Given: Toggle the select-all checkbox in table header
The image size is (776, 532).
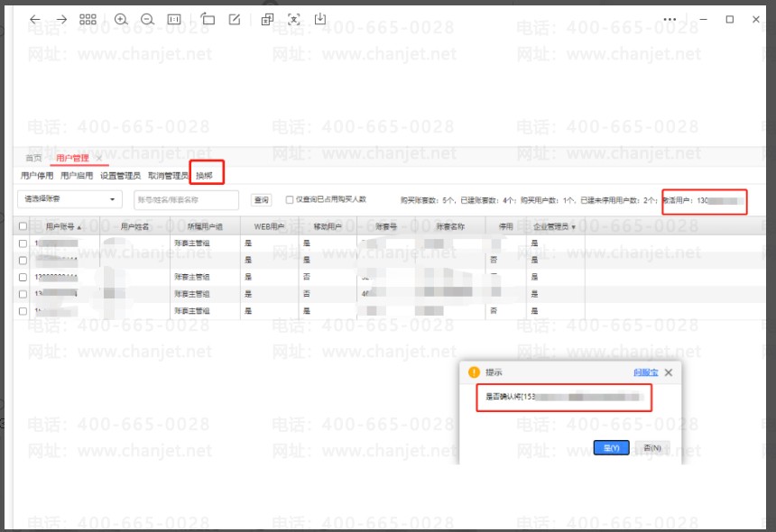Looking at the screenshot, I should pos(23,227).
